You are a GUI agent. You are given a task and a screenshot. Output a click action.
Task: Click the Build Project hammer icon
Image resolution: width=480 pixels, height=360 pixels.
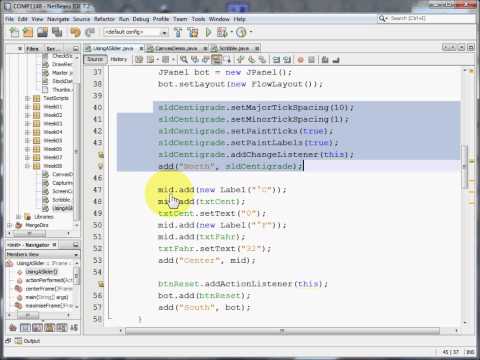pos(178,32)
